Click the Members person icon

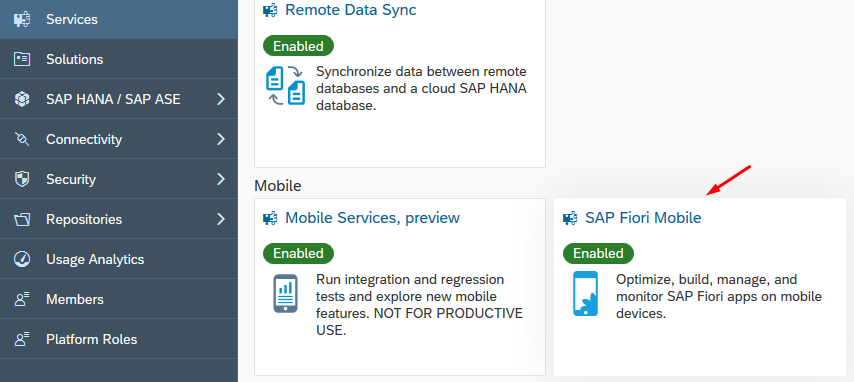(22, 299)
